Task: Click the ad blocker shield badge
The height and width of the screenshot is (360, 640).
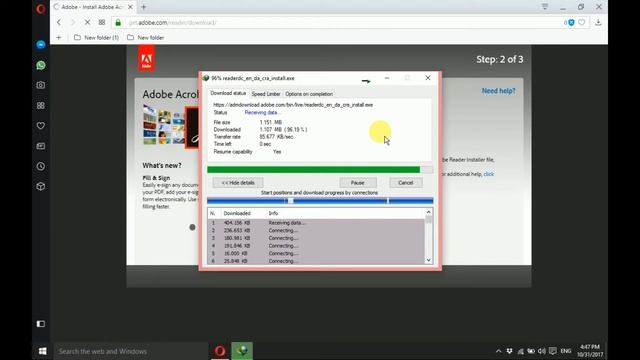Action: [x=570, y=22]
